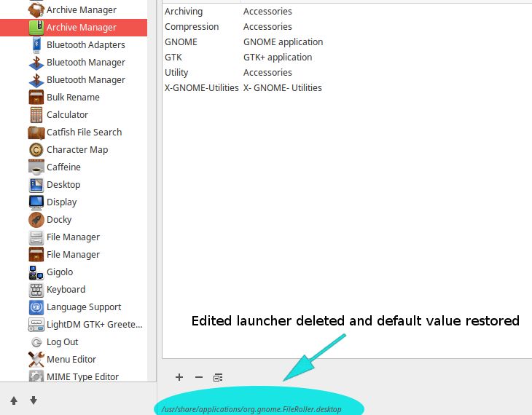Click the Gigolo icon
532x415 pixels.
click(x=36, y=272)
